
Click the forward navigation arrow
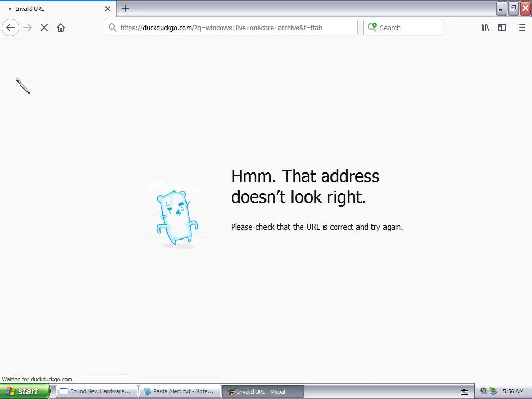point(28,28)
